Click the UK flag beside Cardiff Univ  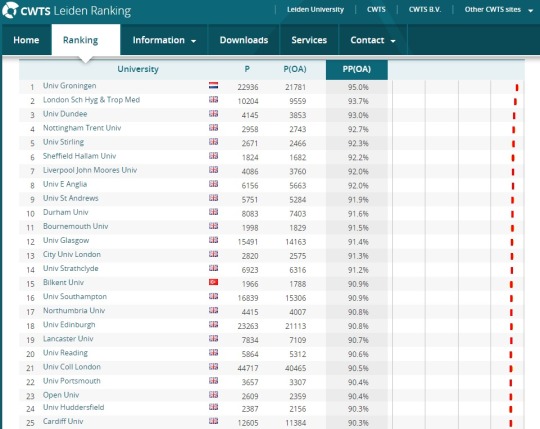[x=214, y=421]
